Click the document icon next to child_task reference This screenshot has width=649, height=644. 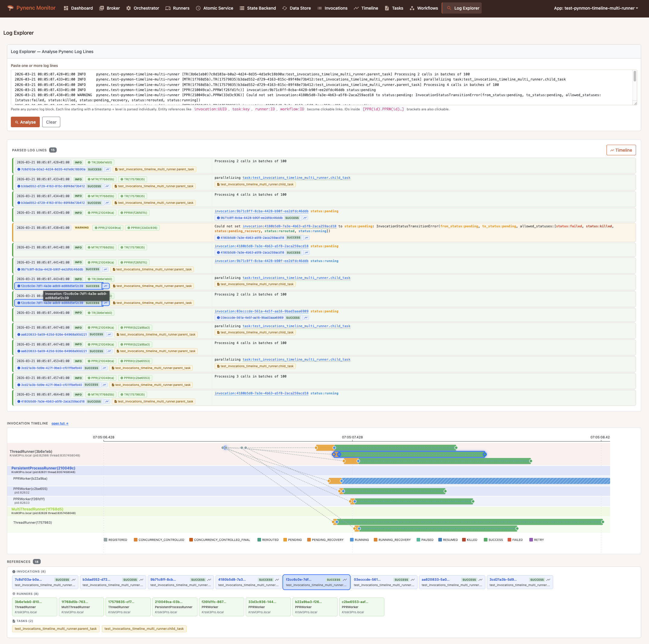218,184
